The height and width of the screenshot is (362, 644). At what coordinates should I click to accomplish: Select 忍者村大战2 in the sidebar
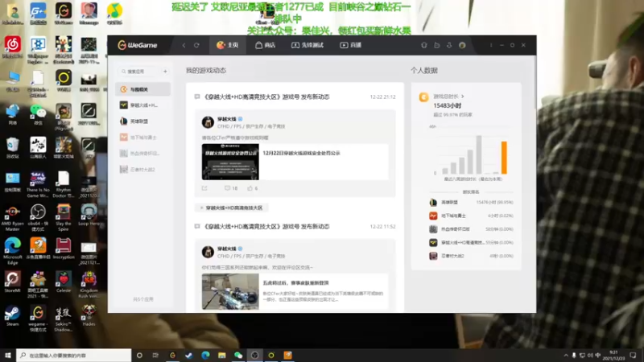(143, 169)
